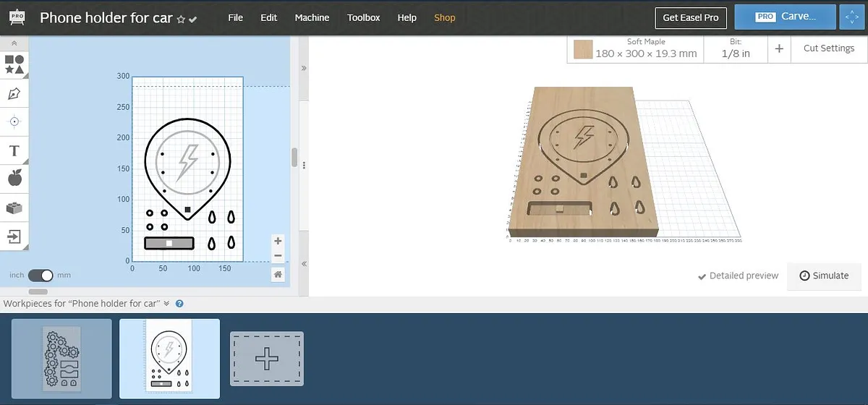
Task: Zoom in on the design canvas
Action: (278, 241)
